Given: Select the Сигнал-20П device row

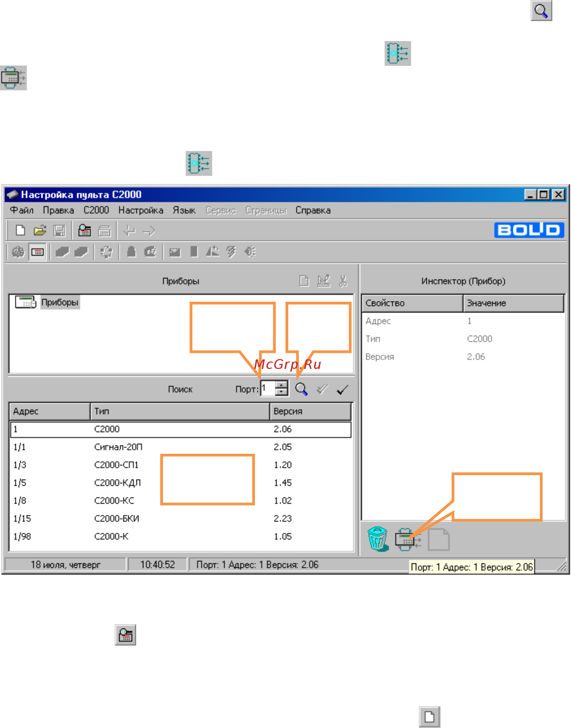Looking at the screenshot, I should [x=181, y=447].
